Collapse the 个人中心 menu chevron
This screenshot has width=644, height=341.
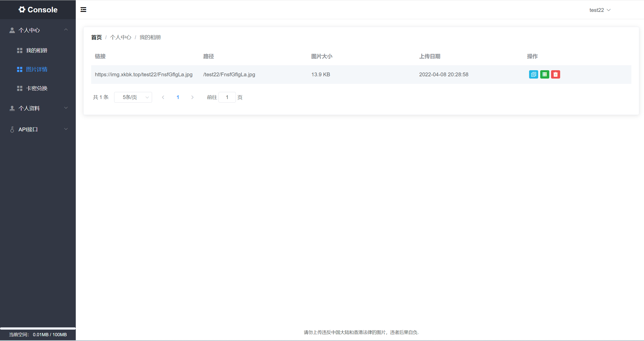click(66, 30)
